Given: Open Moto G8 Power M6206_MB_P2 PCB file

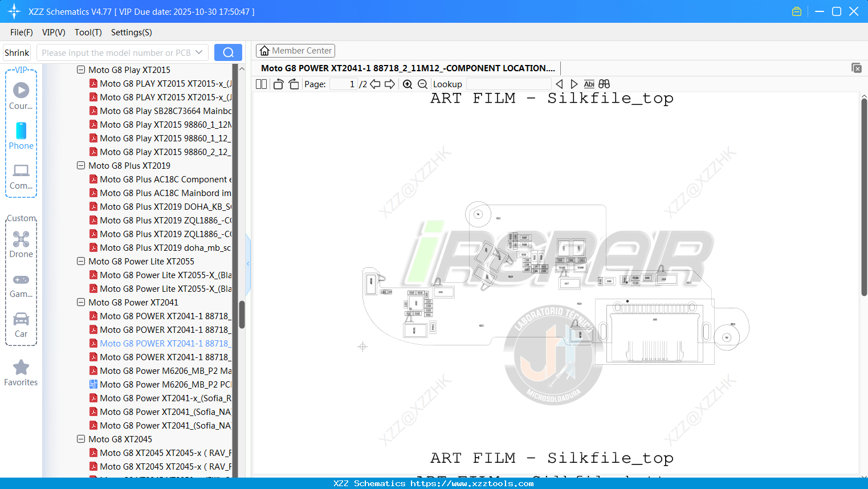Looking at the screenshot, I should pyautogui.click(x=160, y=385).
